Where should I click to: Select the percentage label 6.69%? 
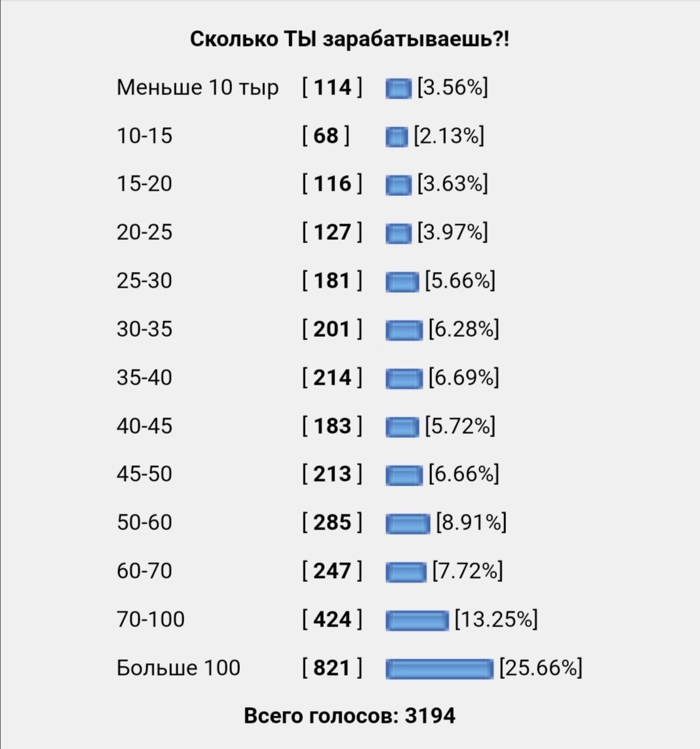coord(464,377)
